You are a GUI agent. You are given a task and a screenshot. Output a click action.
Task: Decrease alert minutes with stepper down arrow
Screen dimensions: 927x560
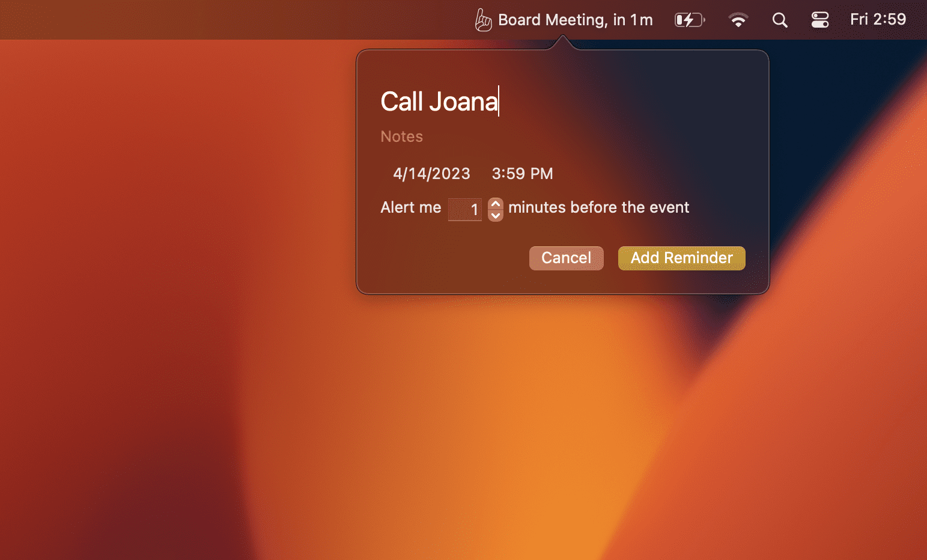(x=496, y=215)
